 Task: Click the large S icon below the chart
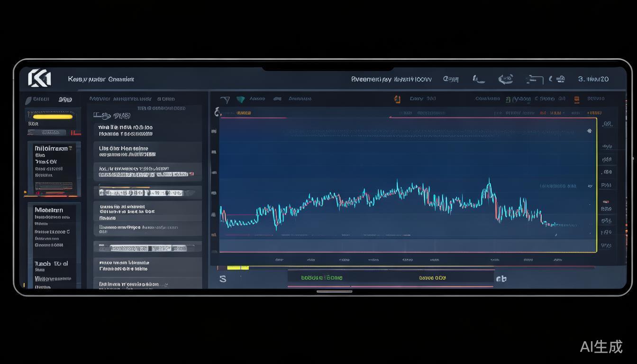(x=223, y=279)
